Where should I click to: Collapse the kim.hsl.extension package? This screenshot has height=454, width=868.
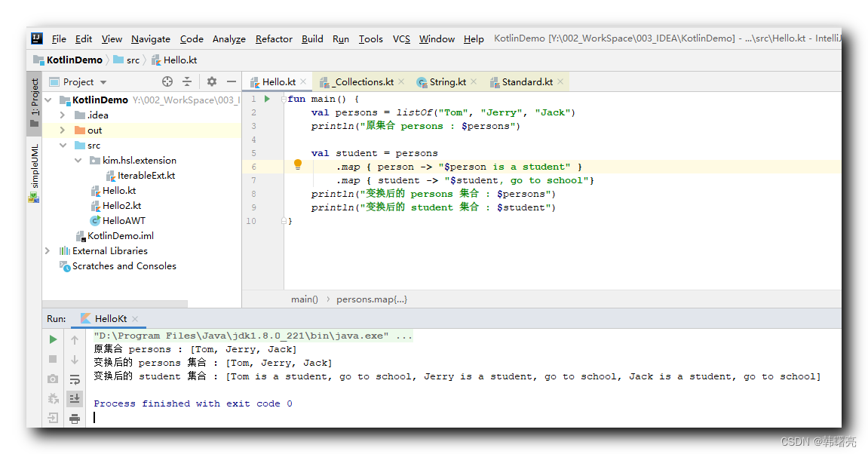tap(78, 161)
